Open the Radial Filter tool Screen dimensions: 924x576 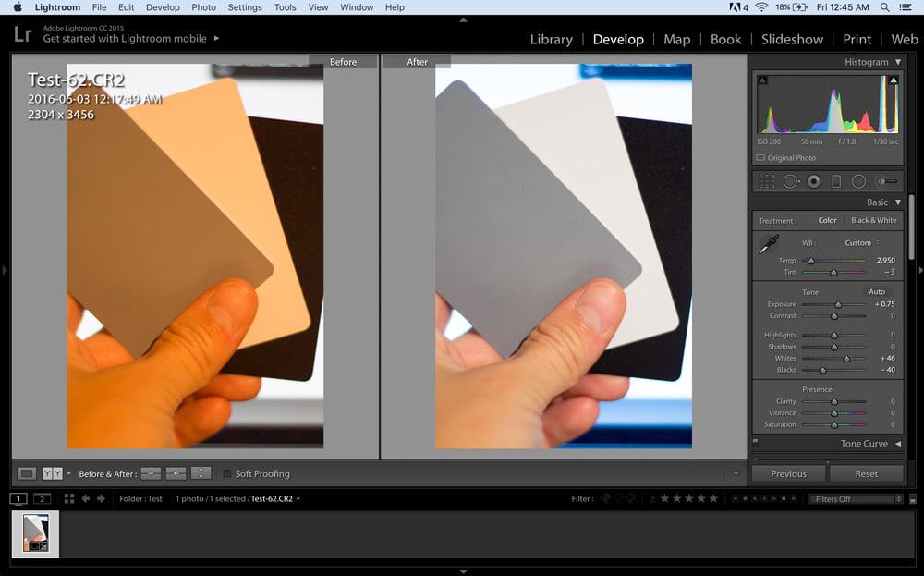(x=859, y=181)
